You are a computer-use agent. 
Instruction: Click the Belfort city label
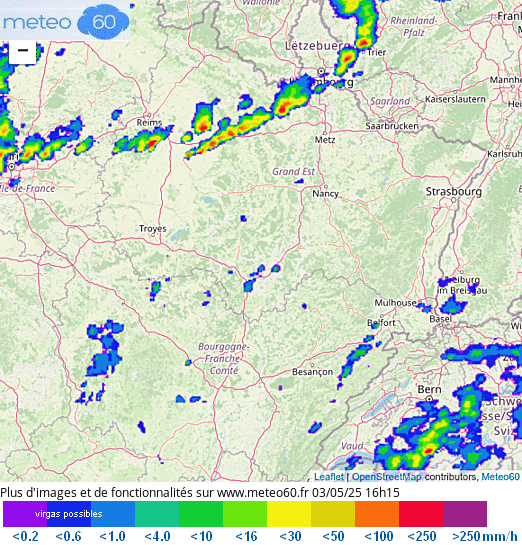coord(381,323)
